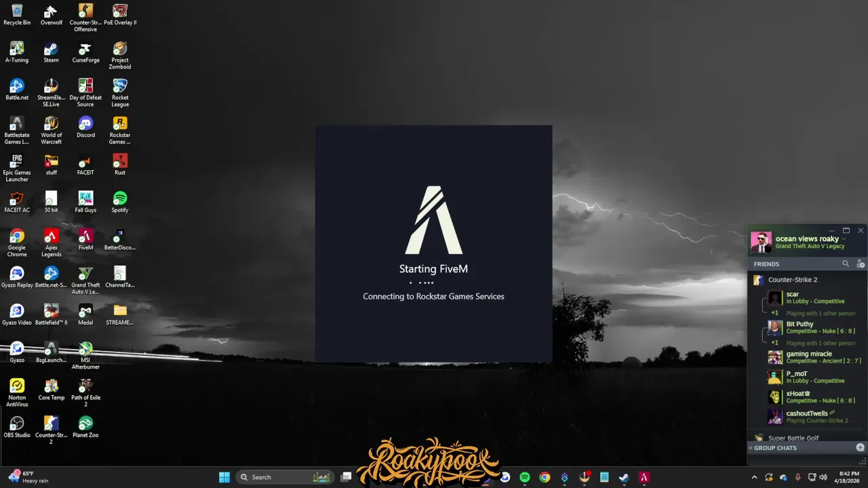Open Fall Guys desktop shortcut
Viewport: 868px width, 488px height.
click(85, 202)
